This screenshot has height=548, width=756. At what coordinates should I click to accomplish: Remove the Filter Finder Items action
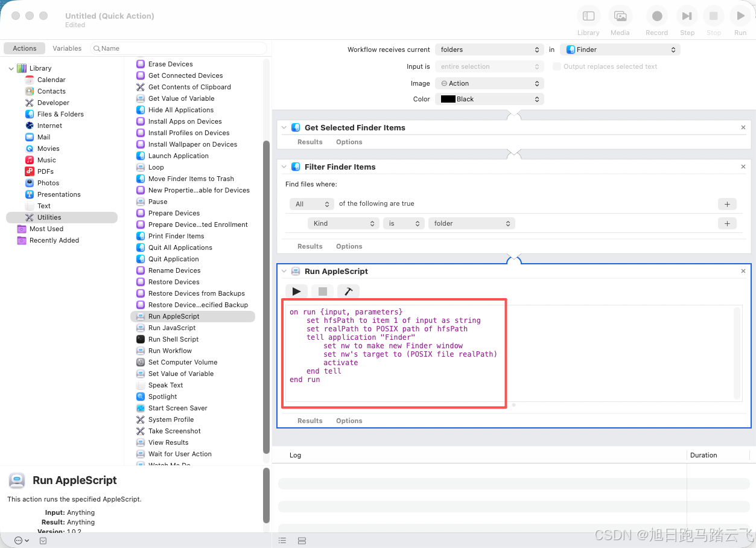pyautogui.click(x=743, y=167)
